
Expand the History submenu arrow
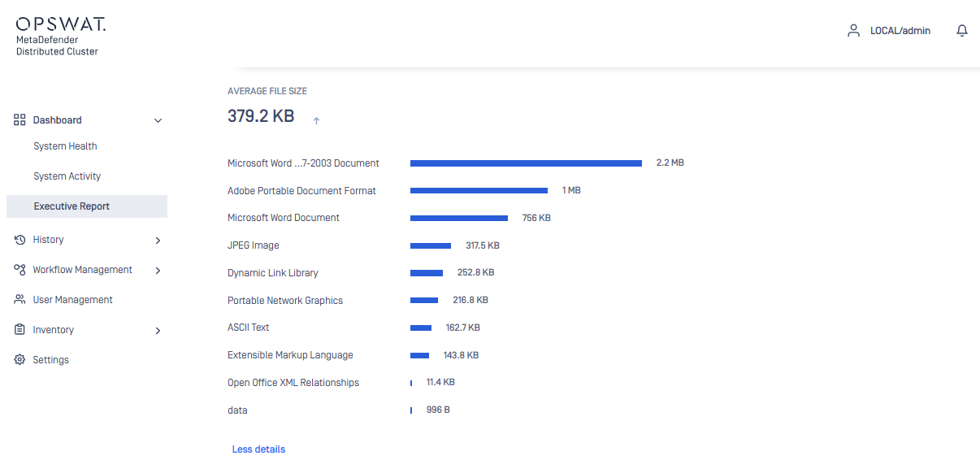(x=158, y=241)
